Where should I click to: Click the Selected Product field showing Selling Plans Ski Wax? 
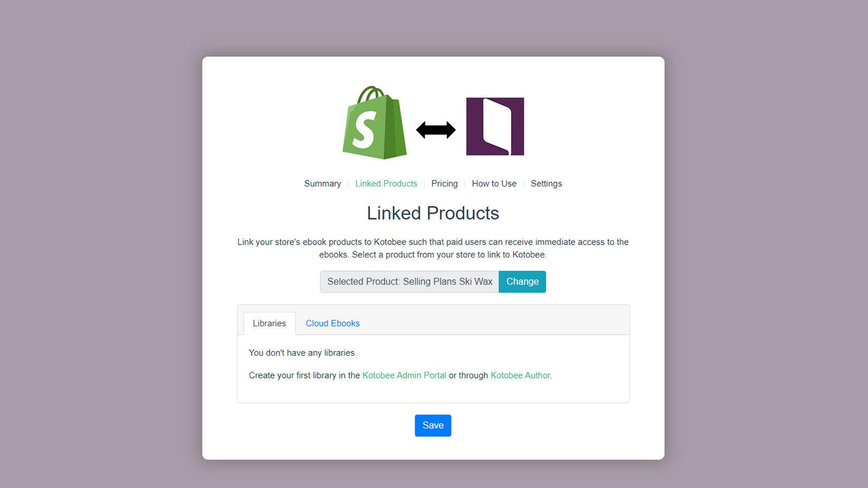(x=409, y=281)
